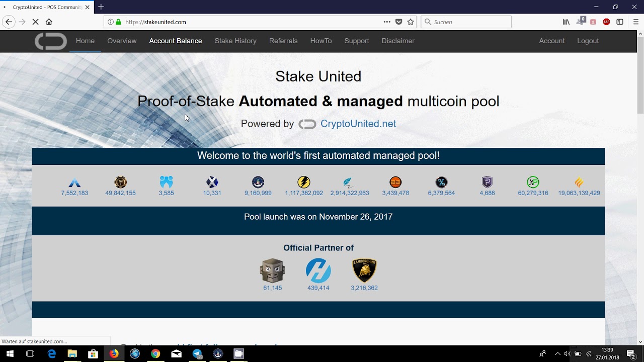Viewport: 644px width, 362px height.
Task: Follow the CryptoUnited.net link
Action: click(358, 124)
